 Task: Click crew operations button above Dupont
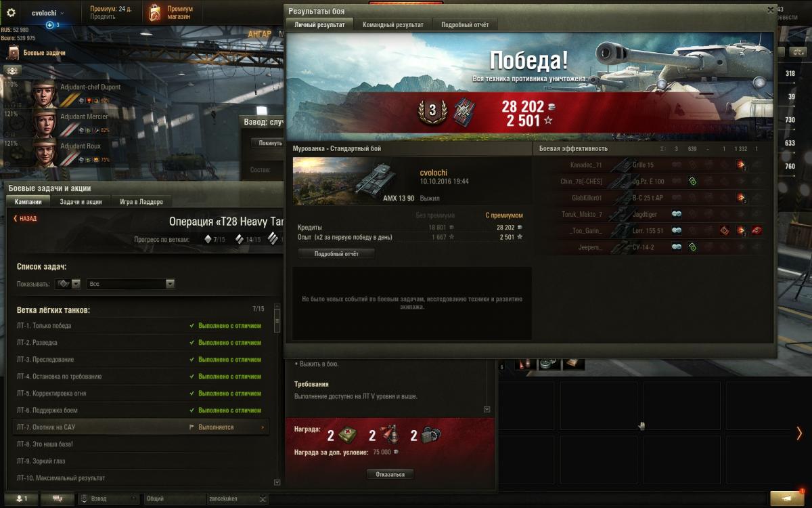pos(13,70)
